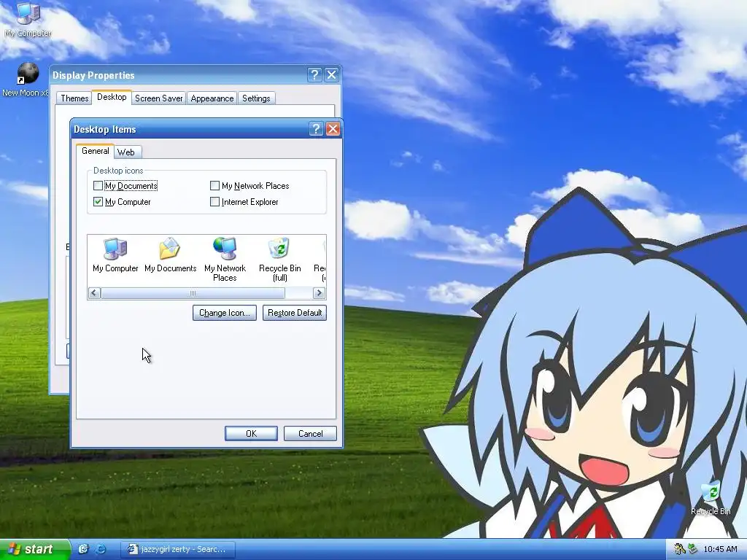
Task: Click second system tray icon near clock
Action: point(692,549)
